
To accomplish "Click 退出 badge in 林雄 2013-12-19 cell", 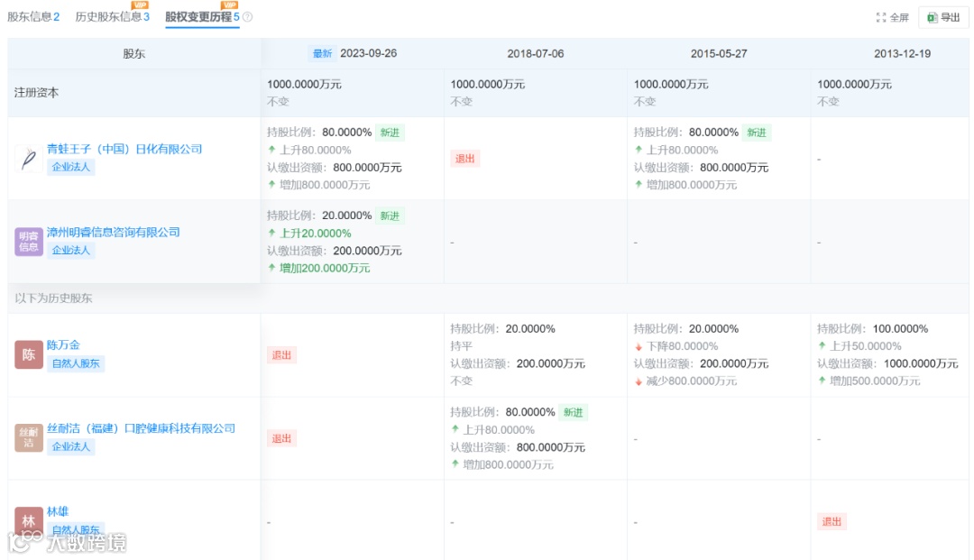I will point(832,521).
